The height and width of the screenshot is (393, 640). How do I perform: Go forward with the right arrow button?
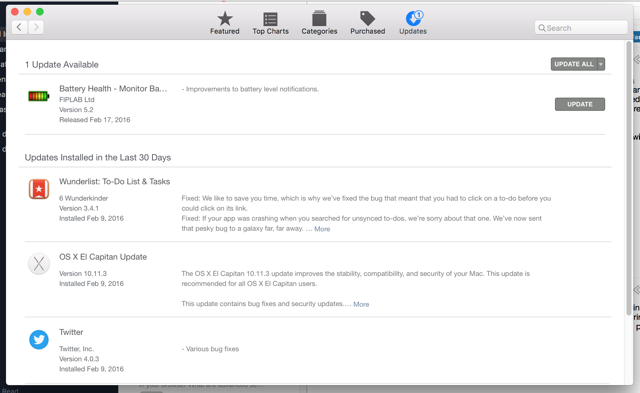click(x=36, y=27)
